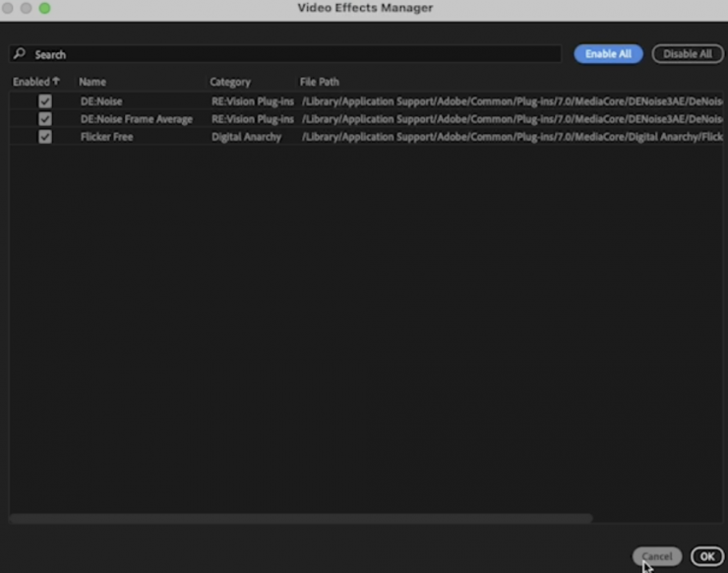This screenshot has height=573, width=728.
Task: Sort by the Category column header
Action: (230, 82)
